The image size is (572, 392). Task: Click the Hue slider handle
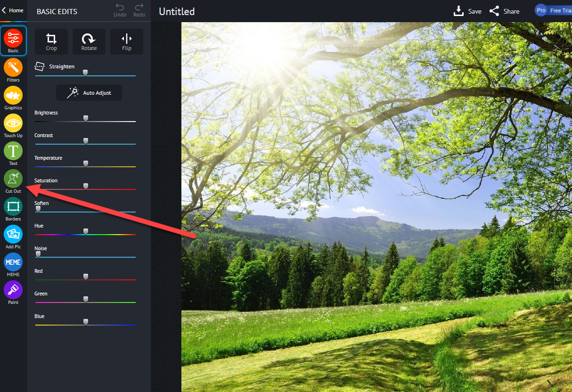(85, 231)
